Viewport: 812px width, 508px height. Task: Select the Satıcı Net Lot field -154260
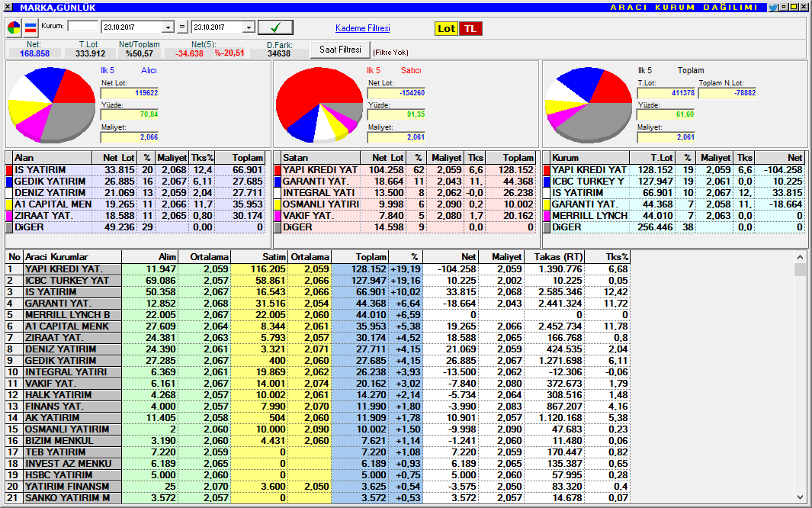point(396,93)
